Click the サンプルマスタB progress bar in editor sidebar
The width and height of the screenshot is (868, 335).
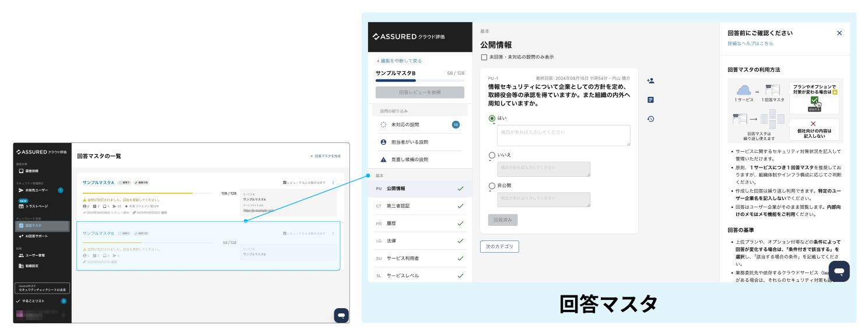point(420,81)
